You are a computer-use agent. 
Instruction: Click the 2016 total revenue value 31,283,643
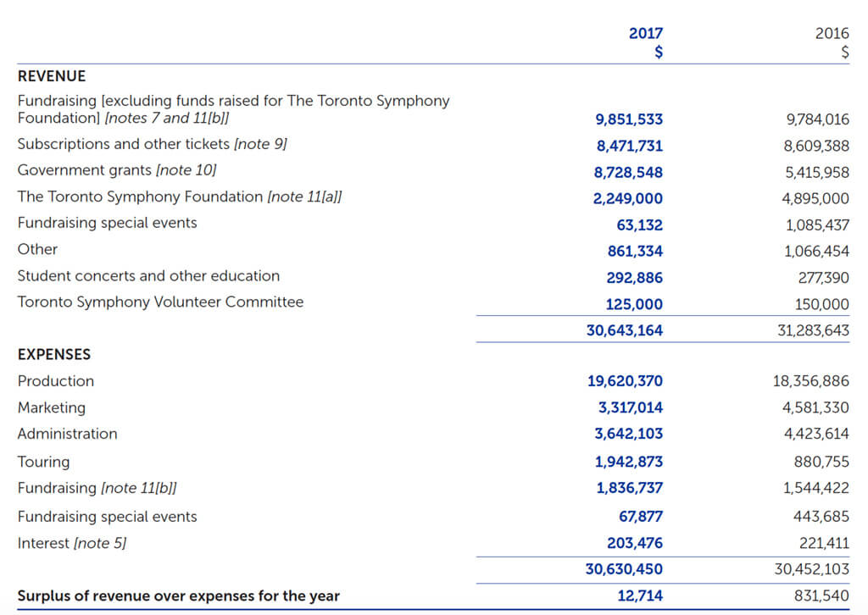pyautogui.click(x=812, y=330)
